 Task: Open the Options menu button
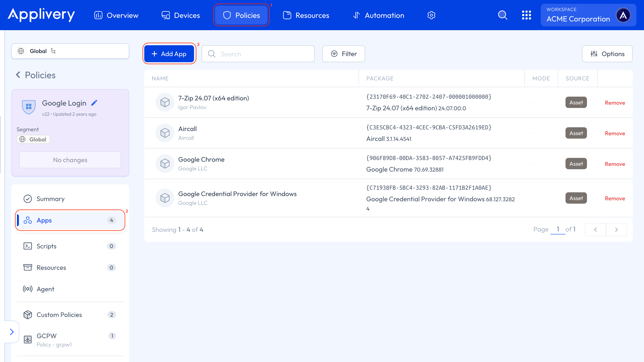click(607, 54)
